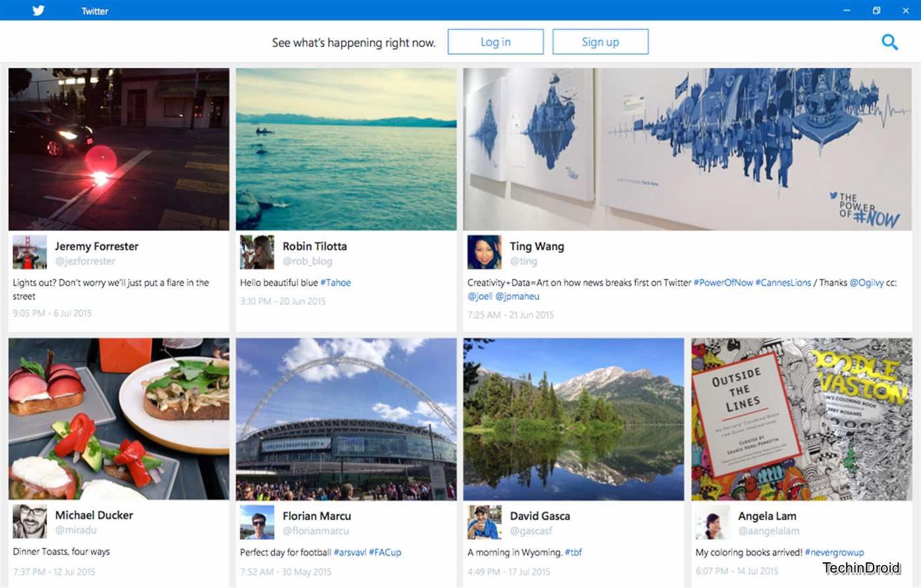Screen dimensions: 921x588
Task: Open the Robin Tilotta name link
Action: (315, 246)
